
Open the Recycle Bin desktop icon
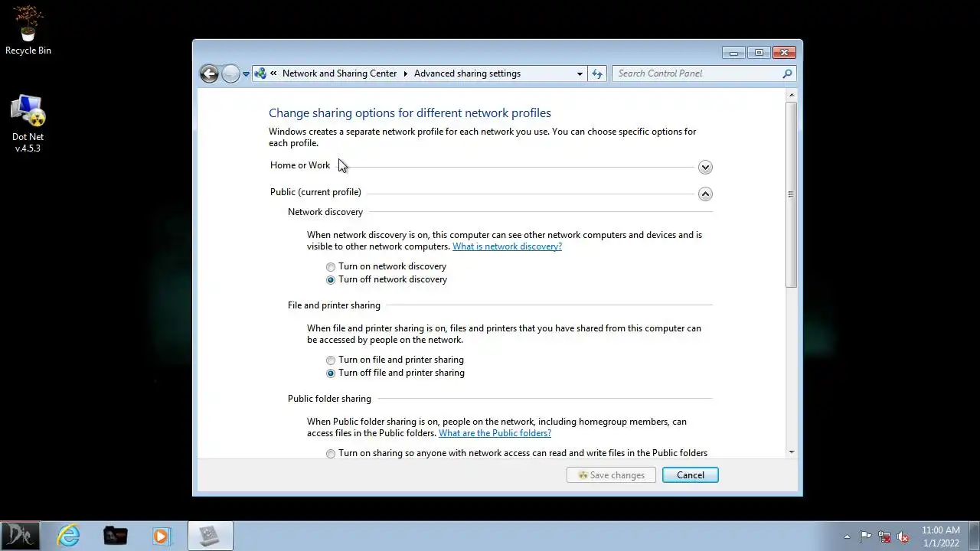(28, 31)
